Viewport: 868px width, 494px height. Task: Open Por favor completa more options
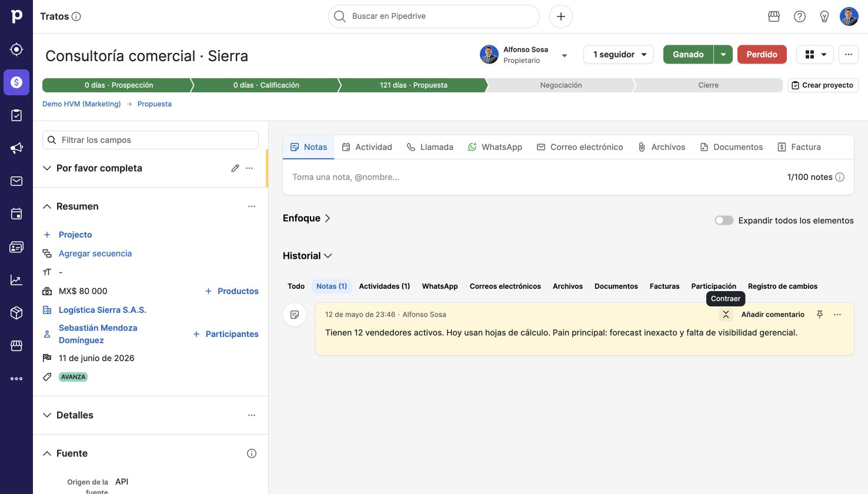[249, 168]
